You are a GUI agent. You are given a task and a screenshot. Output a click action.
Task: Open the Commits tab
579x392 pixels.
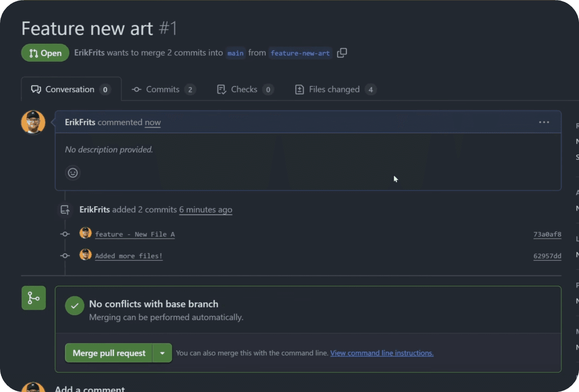(x=164, y=89)
